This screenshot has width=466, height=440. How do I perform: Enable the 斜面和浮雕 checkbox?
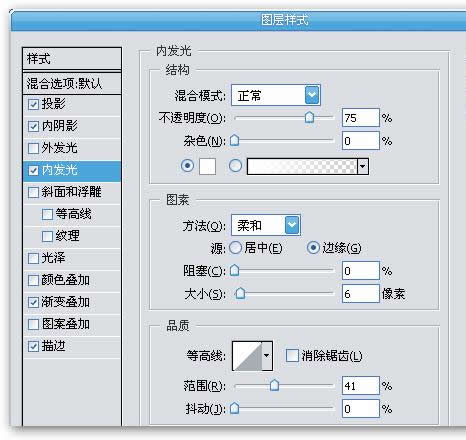(x=33, y=192)
